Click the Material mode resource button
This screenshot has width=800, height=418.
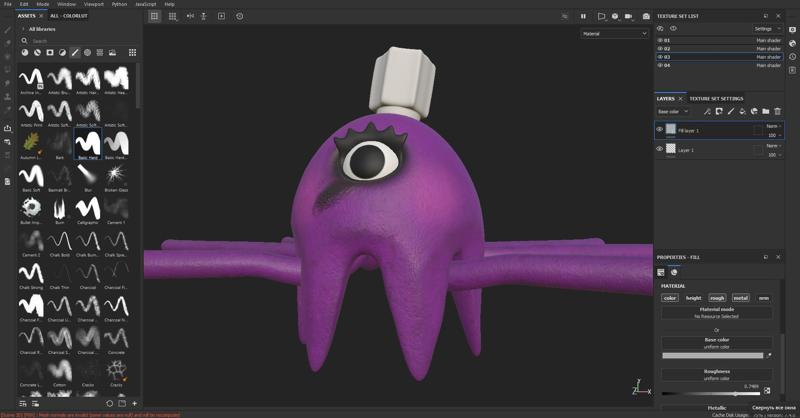[x=716, y=313]
